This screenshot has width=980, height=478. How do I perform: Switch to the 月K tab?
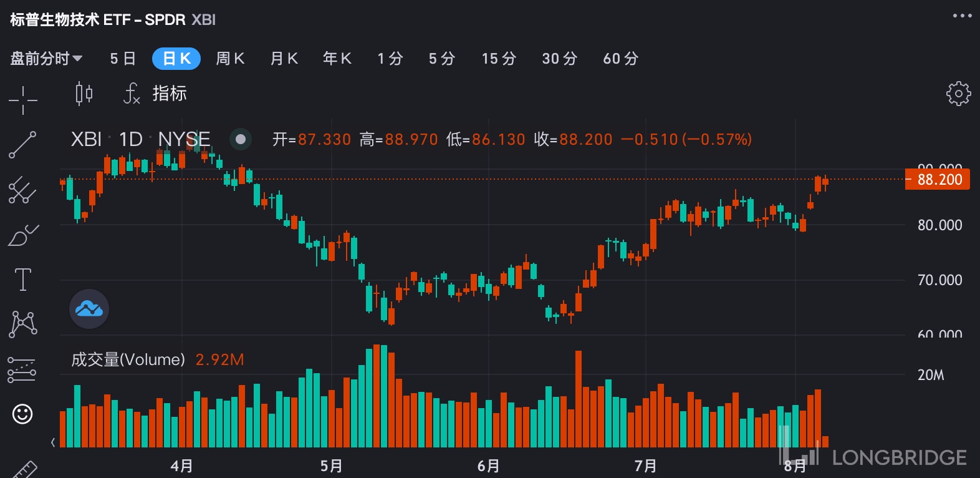click(284, 59)
